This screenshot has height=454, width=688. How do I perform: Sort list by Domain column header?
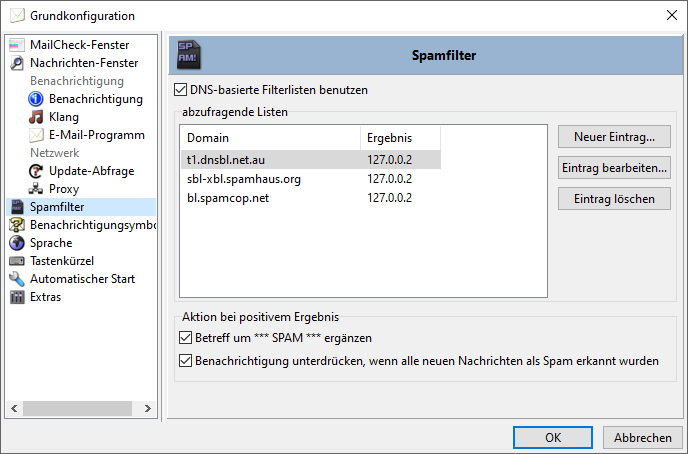[270, 137]
